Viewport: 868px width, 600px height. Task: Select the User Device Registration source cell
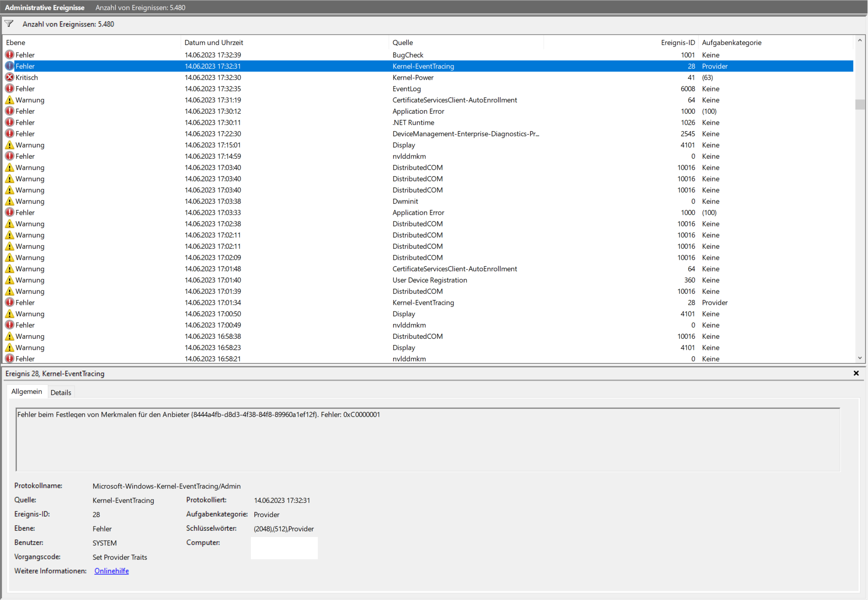(x=430, y=280)
